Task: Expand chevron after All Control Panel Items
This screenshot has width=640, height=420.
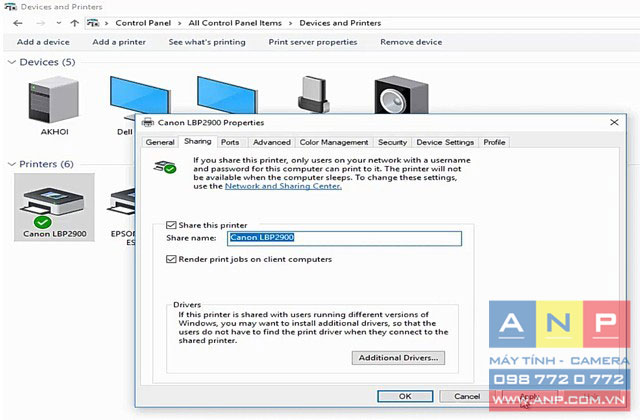Action: [x=291, y=23]
